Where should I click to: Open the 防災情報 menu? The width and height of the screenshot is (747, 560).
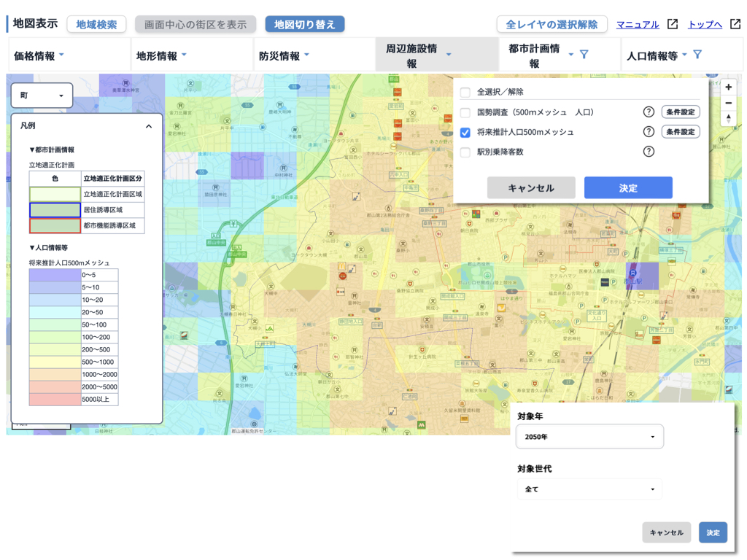point(284,55)
